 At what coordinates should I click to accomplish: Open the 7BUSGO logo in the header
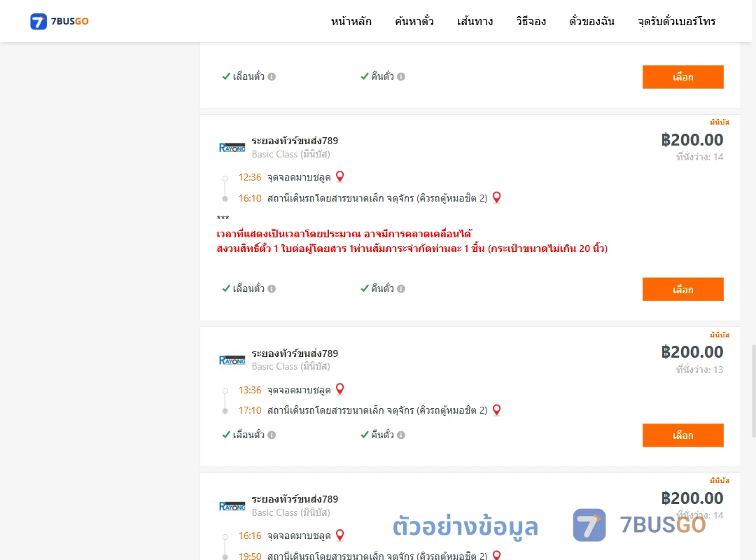(x=59, y=21)
